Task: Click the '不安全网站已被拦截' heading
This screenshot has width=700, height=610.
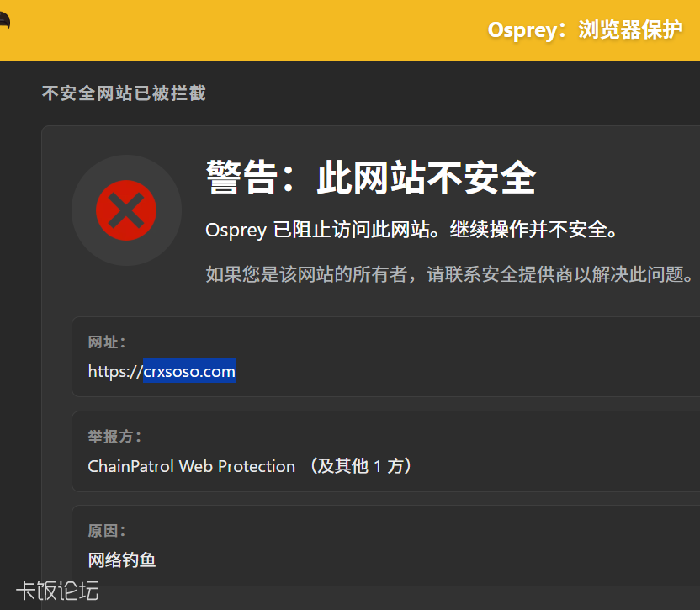Action: [x=124, y=93]
